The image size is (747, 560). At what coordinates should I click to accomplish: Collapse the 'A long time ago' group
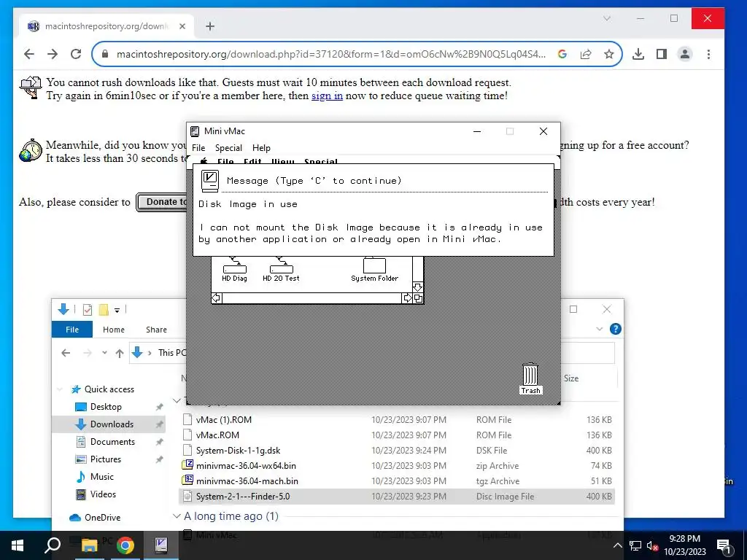[177, 516]
